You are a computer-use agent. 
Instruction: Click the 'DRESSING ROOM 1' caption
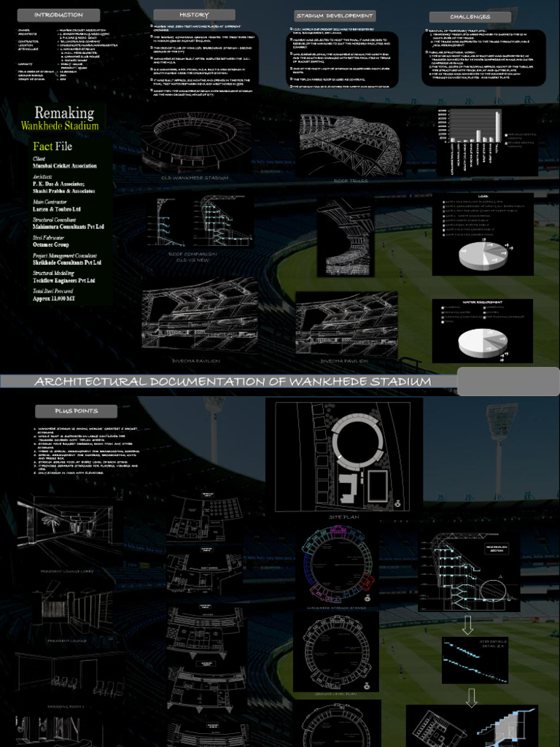tap(66, 706)
